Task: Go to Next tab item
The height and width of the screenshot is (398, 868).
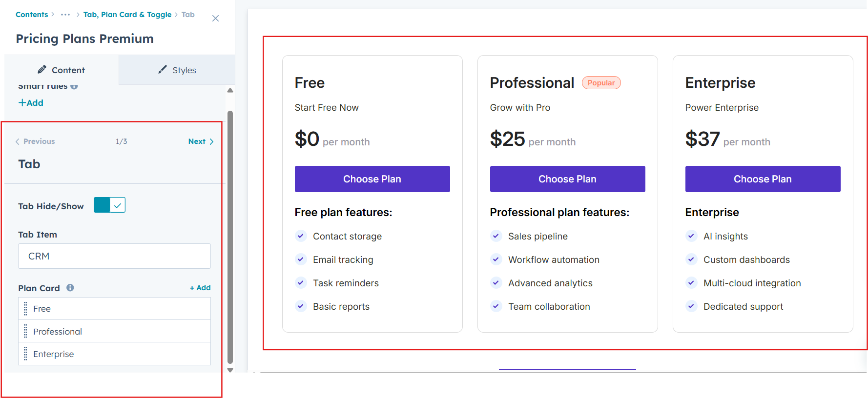Action: tap(201, 141)
